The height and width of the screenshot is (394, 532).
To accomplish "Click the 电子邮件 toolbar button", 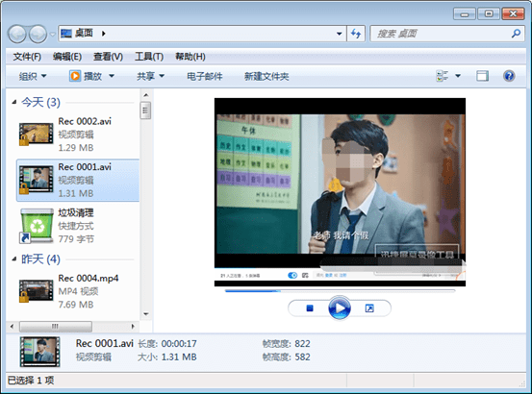I will [205, 76].
